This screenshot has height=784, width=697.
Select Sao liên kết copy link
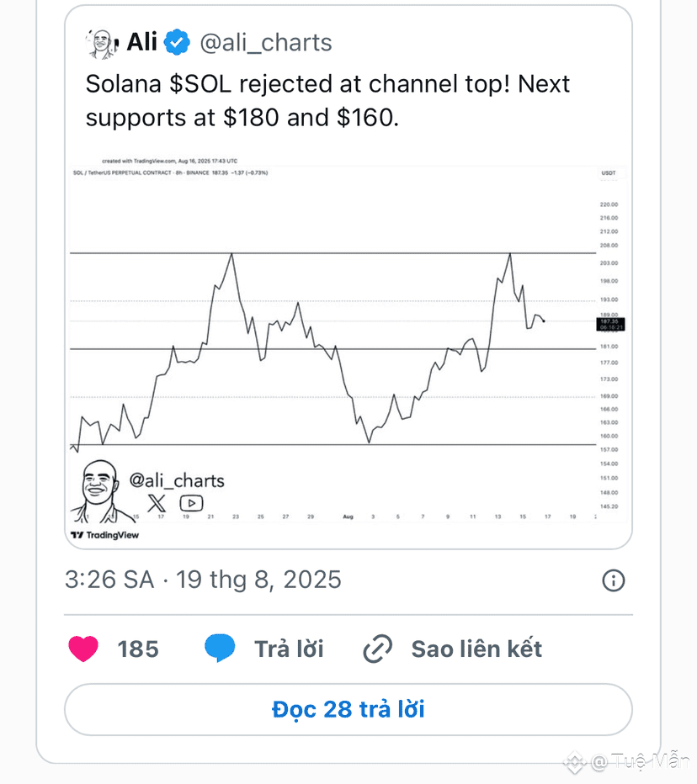point(476,649)
